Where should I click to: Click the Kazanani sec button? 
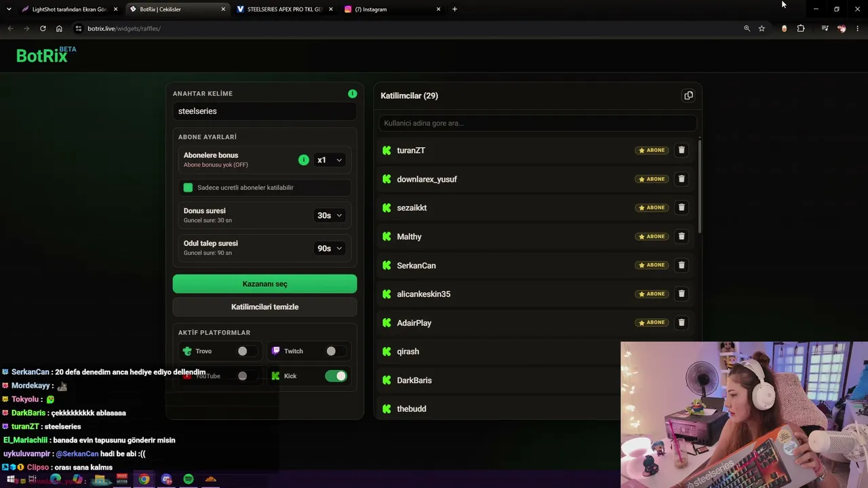pos(264,284)
